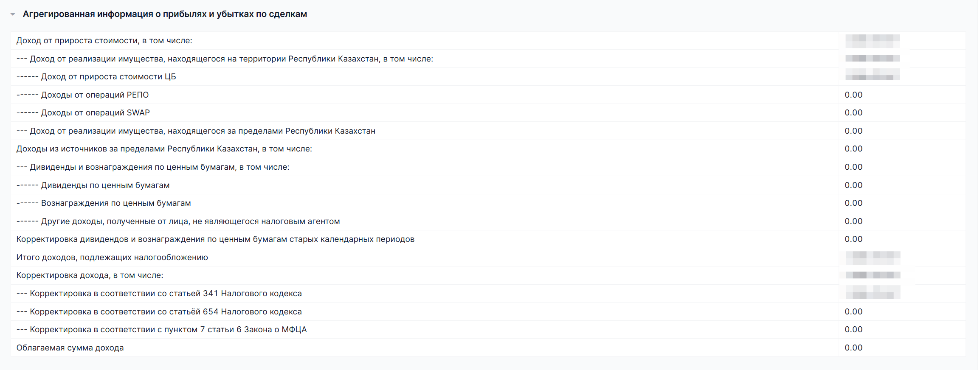Click the 'Доход от прироста стоимости ЦБ' row label
This screenshot has height=370, width=980.
coord(108,77)
